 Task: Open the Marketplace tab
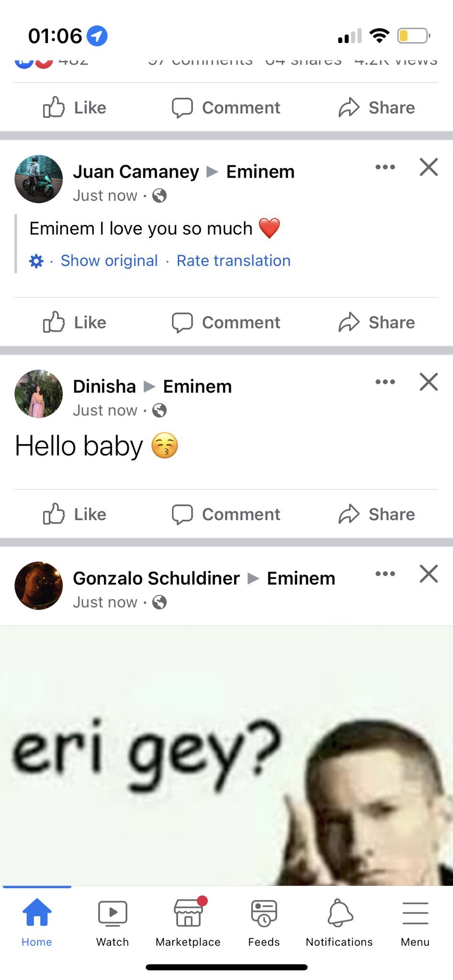tap(188, 923)
